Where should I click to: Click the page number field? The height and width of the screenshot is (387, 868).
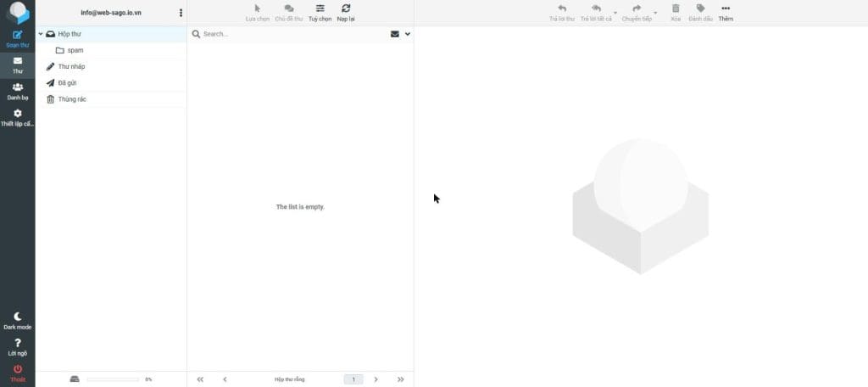(x=353, y=380)
